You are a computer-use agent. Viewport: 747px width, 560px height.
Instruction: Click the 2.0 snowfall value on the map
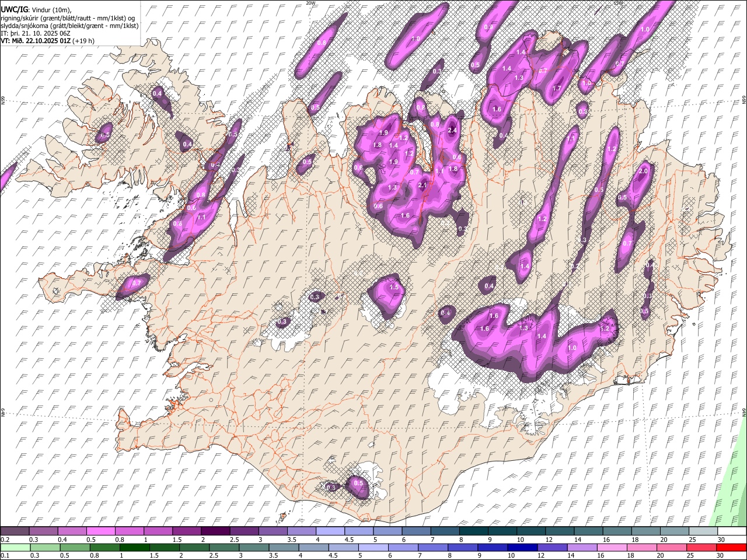point(644,171)
